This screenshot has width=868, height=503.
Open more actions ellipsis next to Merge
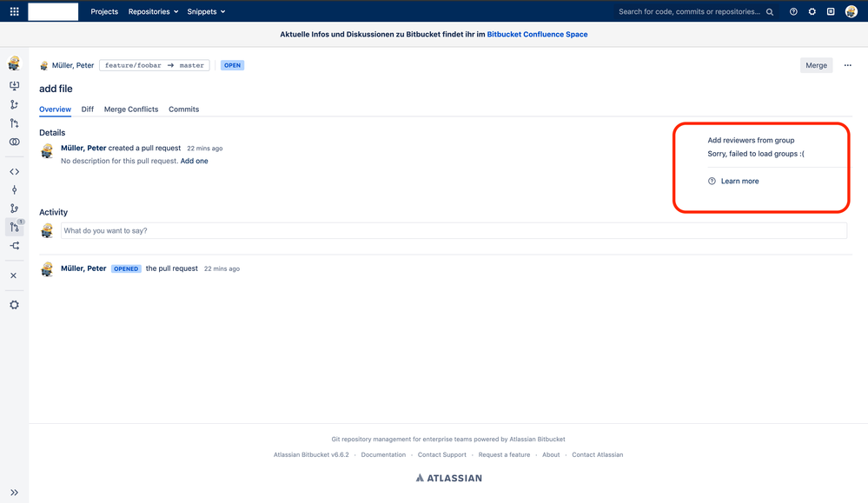point(847,65)
